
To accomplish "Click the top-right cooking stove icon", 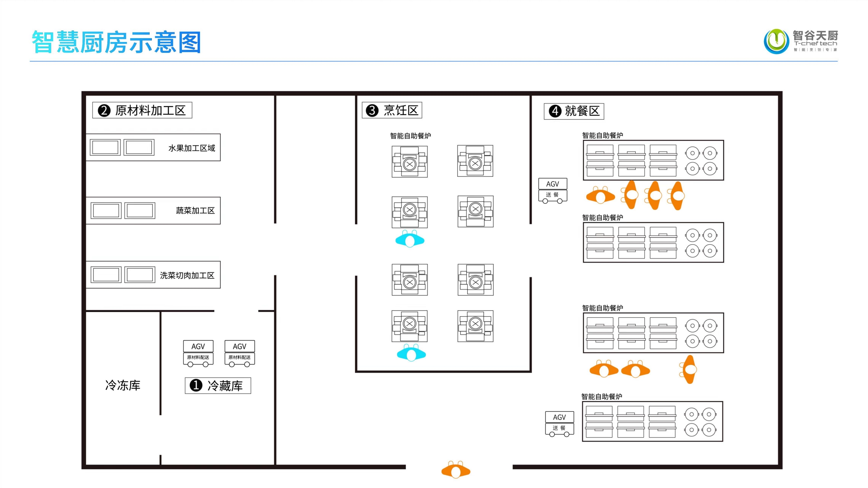I will 475,161.
